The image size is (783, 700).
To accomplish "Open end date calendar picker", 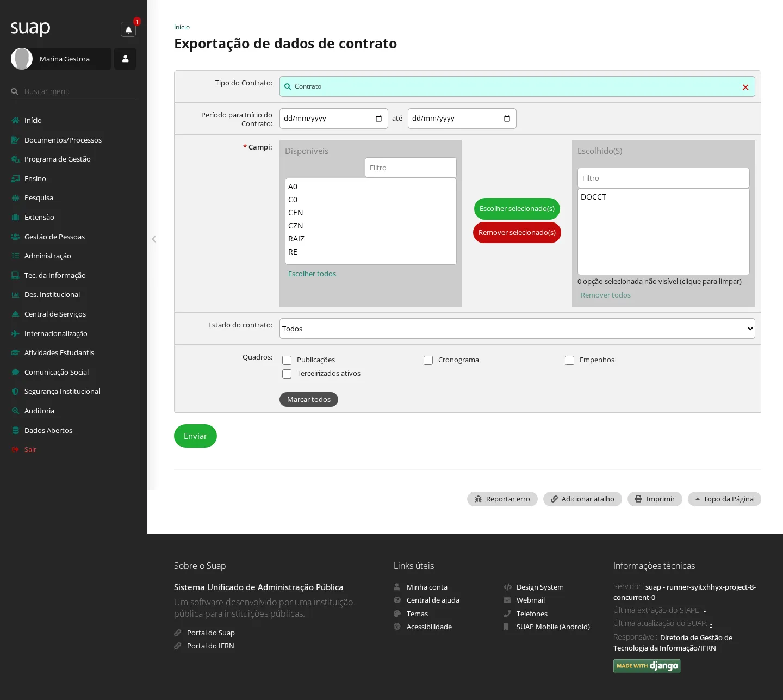I will pos(507,119).
